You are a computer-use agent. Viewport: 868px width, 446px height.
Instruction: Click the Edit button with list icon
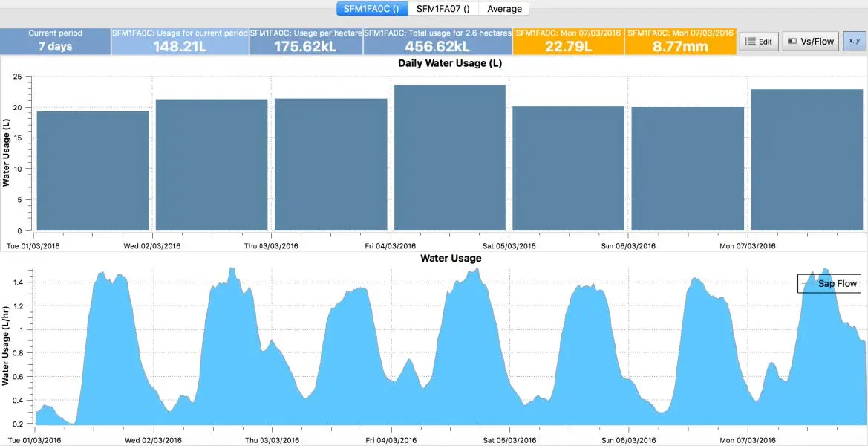pos(758,42)
